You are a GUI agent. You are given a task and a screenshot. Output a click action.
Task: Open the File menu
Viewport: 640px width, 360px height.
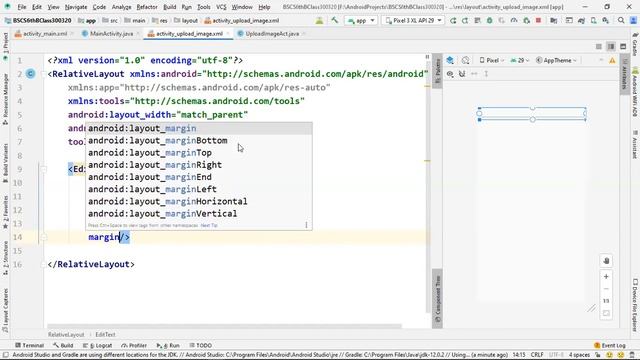pos(22,7)
